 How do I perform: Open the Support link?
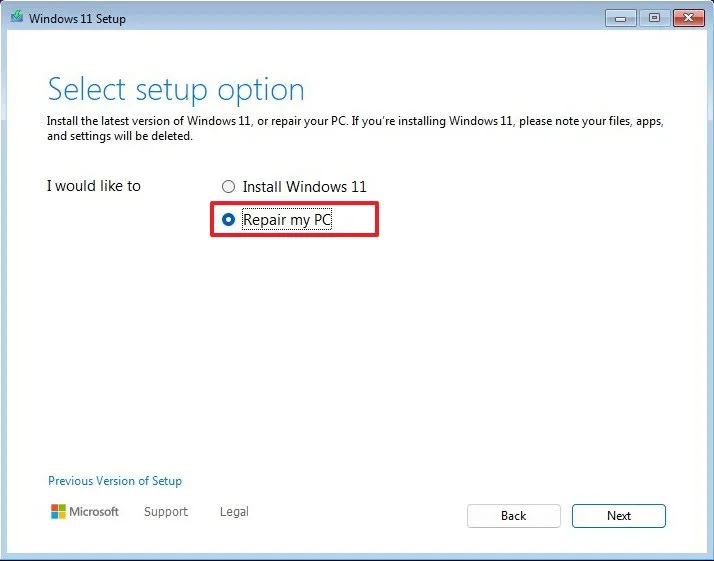point(166,512)
